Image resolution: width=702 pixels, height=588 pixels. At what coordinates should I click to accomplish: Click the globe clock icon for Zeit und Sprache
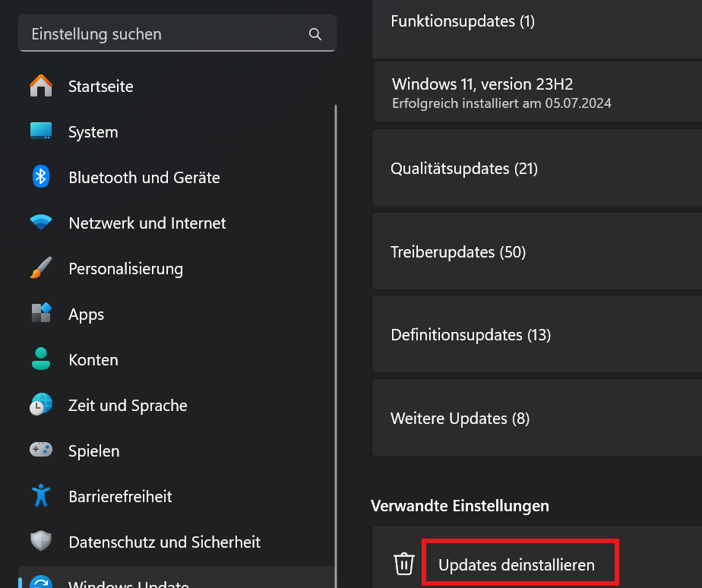tap(41, 405)
